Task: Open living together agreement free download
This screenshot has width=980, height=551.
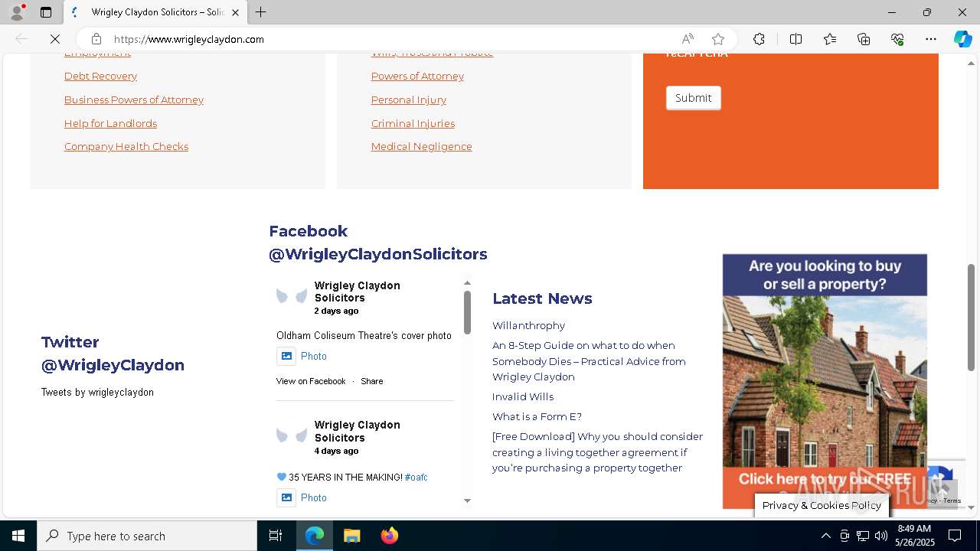Action: [x=597, y=452]
